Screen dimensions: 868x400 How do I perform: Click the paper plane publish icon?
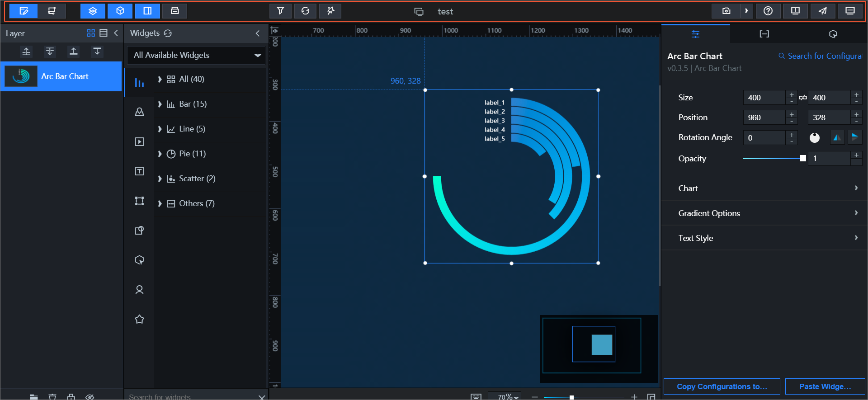[822, 11]
